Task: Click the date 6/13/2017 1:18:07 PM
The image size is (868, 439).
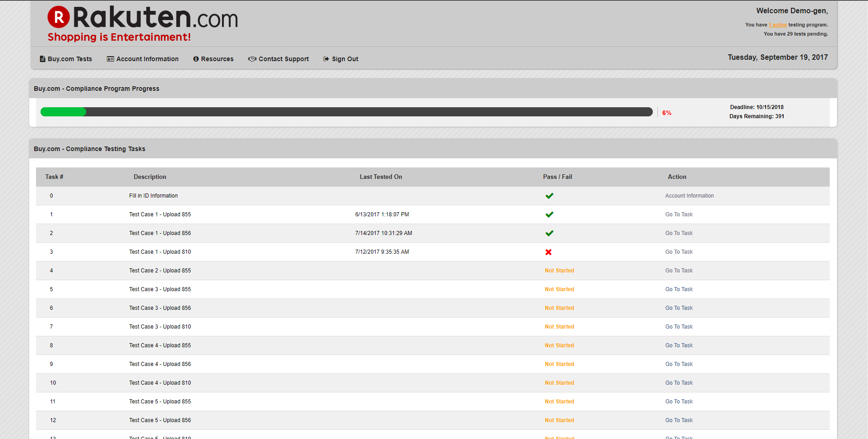Action: pos(382,214)
